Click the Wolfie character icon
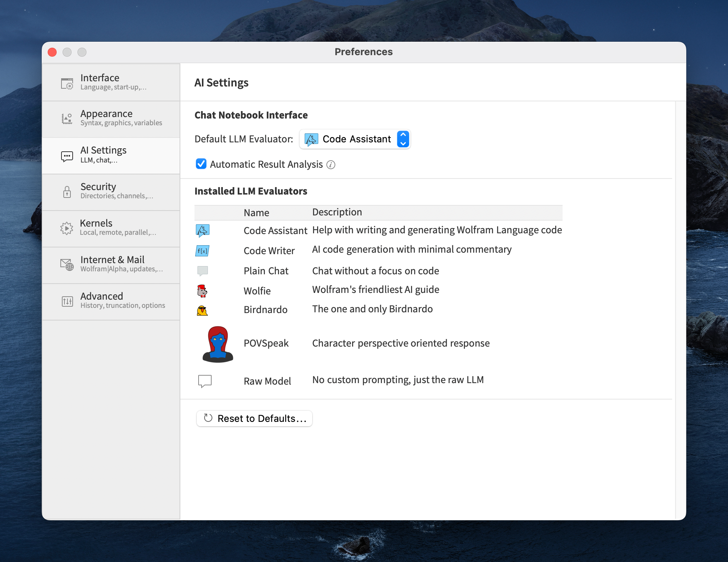Image resolution: width=728 pixels, height=562 pixels. (x=202, y=291)
